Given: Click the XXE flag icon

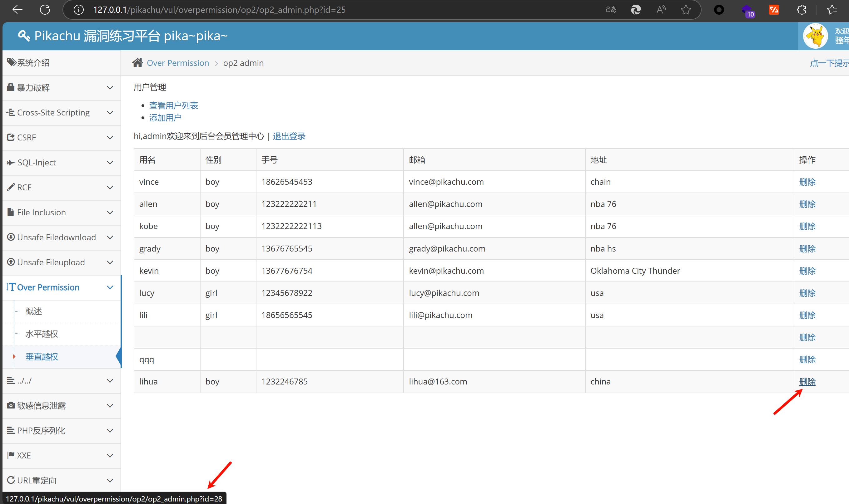Looking at the screenshot, I should coord(11,455).
